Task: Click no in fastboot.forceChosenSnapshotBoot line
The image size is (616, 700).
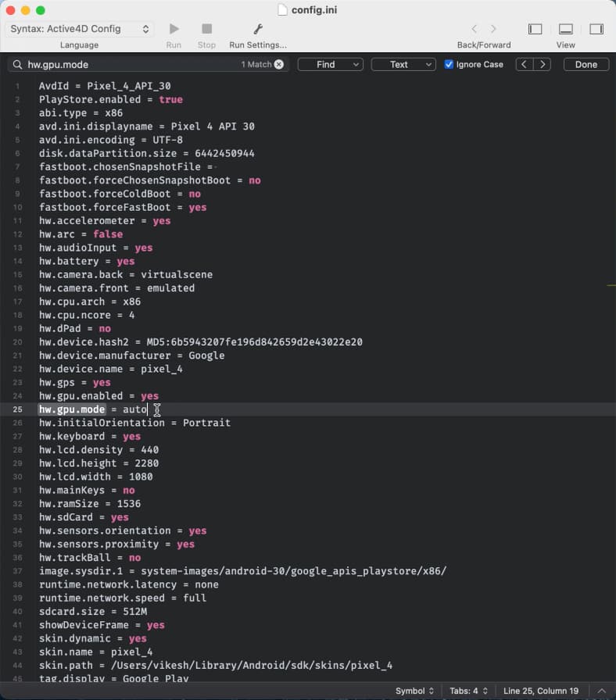Action: click(255, 180)
